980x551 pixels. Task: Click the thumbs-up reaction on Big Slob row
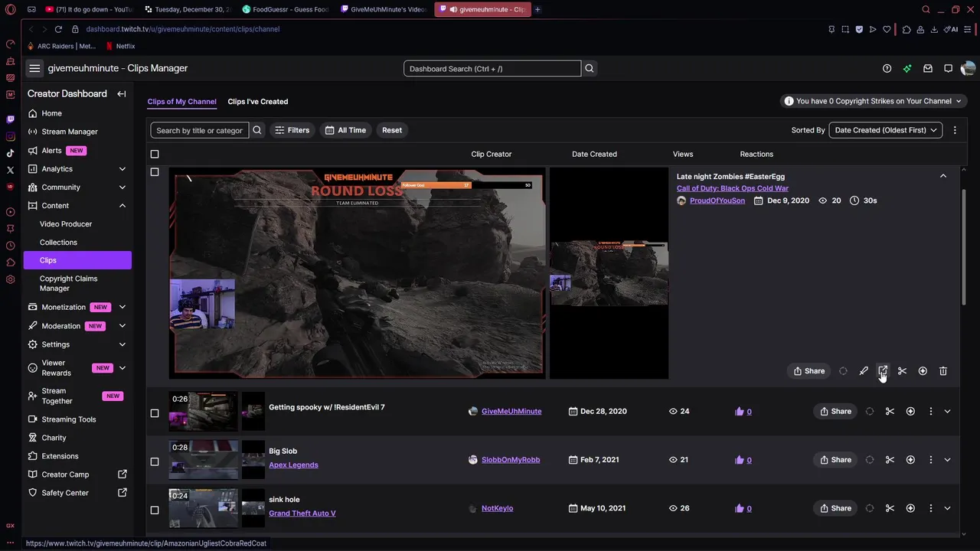(x=740, y=460)
